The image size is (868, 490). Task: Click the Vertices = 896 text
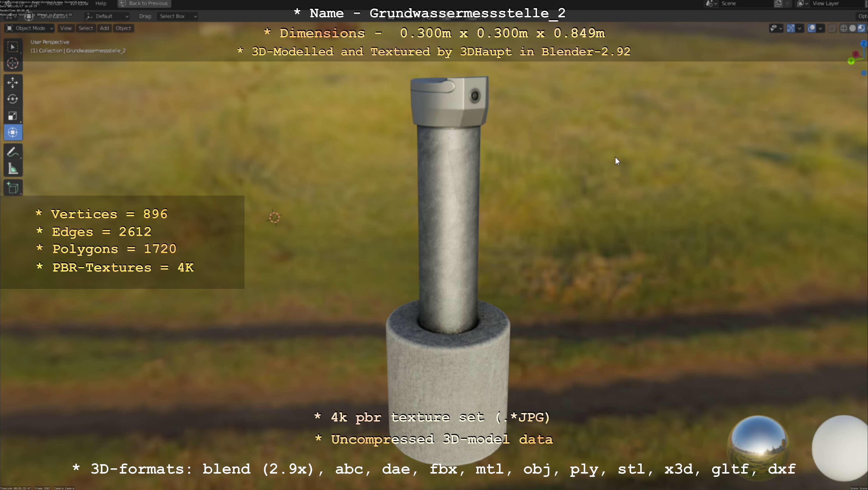pos(101,214)
